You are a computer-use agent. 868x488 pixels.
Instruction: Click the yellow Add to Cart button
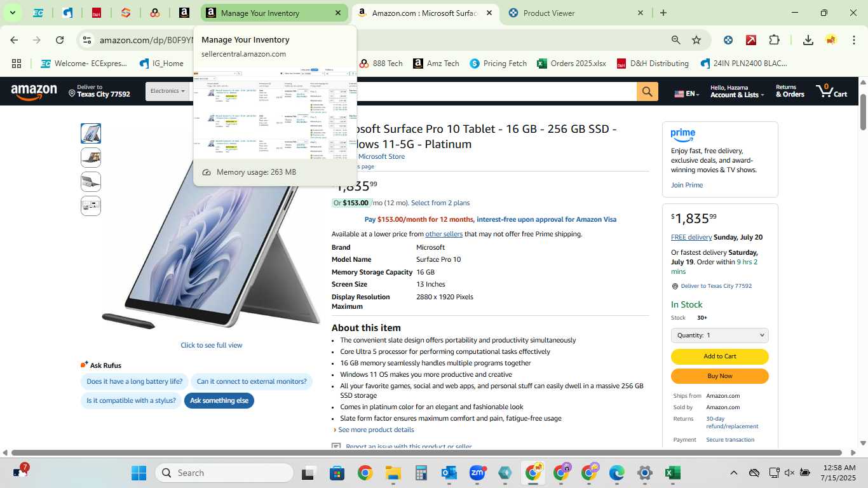click(x=720, y=356)
